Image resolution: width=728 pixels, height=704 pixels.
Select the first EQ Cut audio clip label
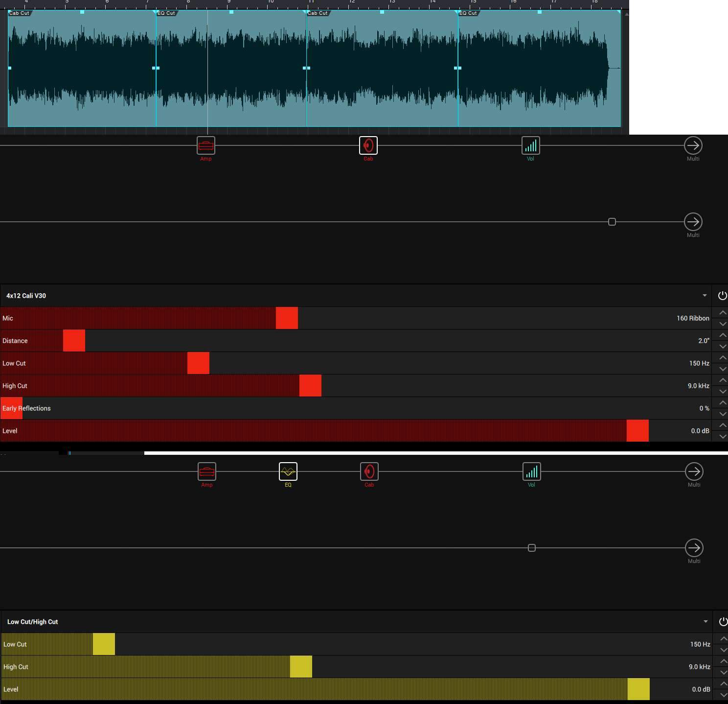tap(166, 13)
